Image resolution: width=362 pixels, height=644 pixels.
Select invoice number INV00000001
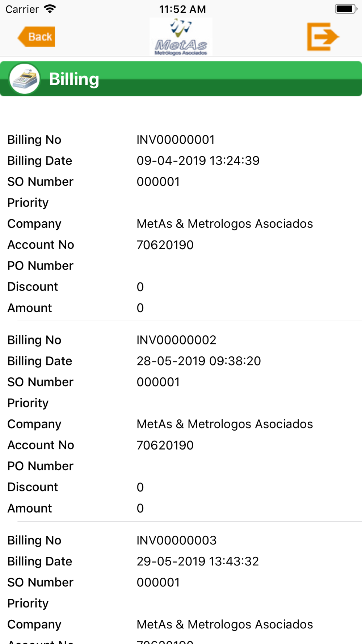click(x=176, y=140)
